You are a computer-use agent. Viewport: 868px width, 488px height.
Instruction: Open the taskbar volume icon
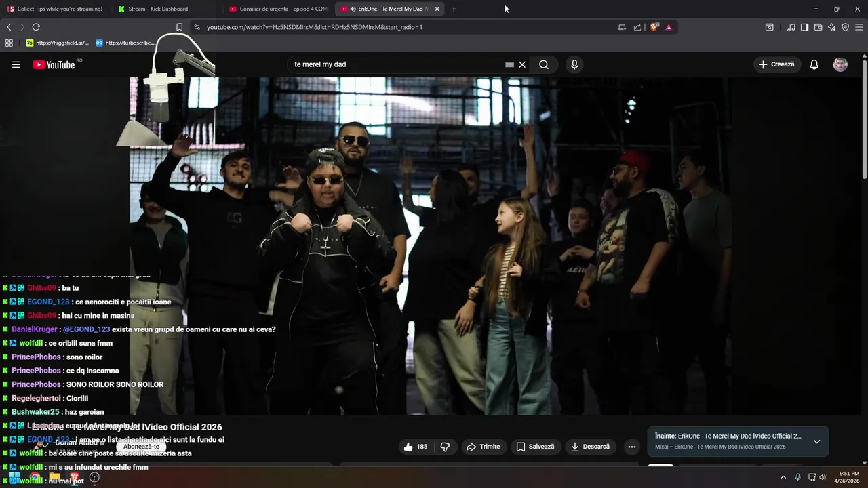pos(823,477)
